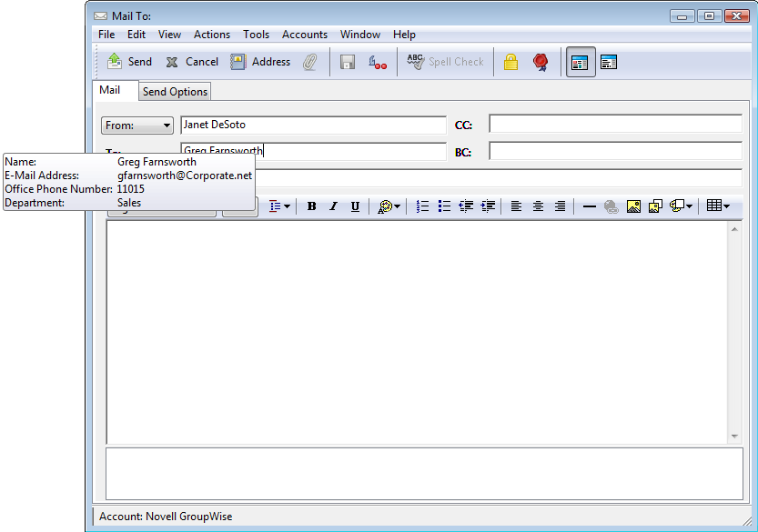Run Spell Check
The width and height of the screenshot is (758, 532).
coord(445,62)
